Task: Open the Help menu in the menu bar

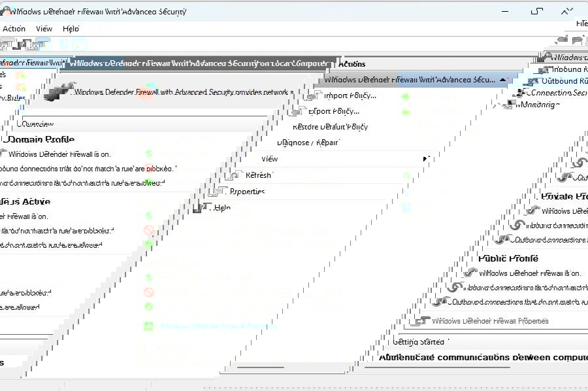Action: point(71,29)
